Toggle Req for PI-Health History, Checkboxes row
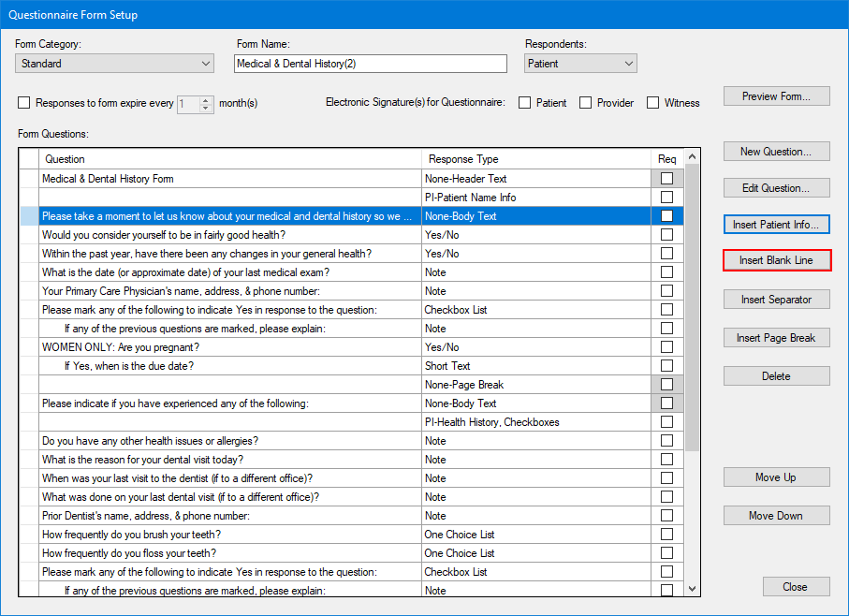 coord(667,422)
